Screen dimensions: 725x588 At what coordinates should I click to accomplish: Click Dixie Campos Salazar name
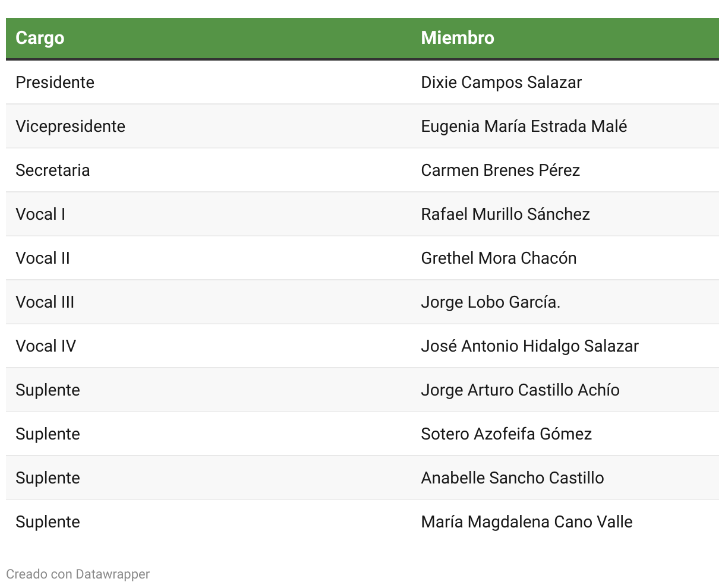[501, 82]
